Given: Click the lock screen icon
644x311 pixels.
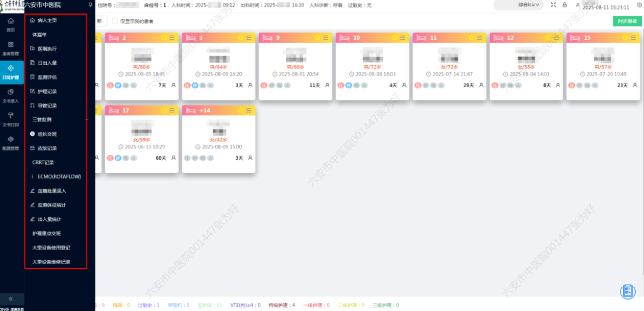Looking at the screenshot, I should (x=564, y=5).
